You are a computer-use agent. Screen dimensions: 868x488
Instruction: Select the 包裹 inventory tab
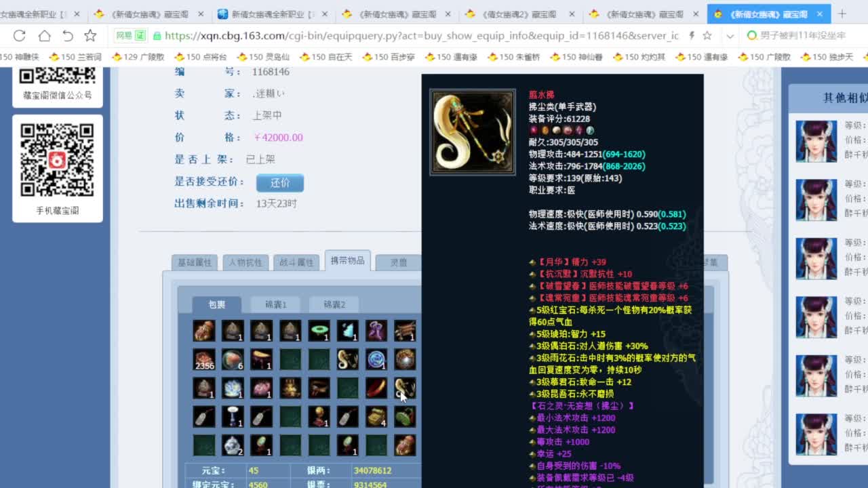pos(217,304)
